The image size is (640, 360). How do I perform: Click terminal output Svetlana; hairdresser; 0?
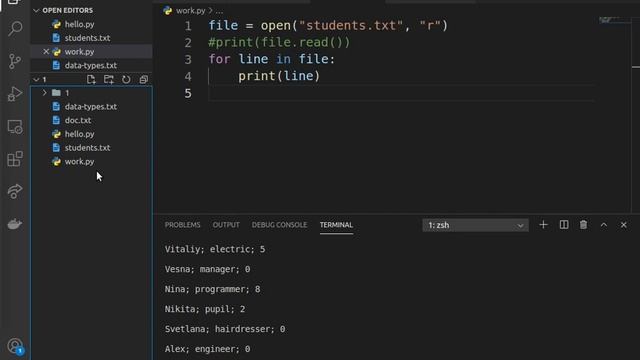pos(225,329)
